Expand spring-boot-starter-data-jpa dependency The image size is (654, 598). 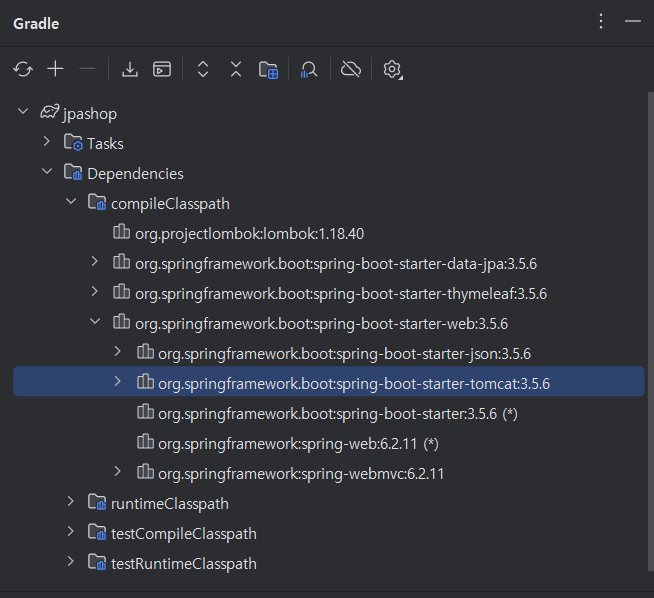94,263
